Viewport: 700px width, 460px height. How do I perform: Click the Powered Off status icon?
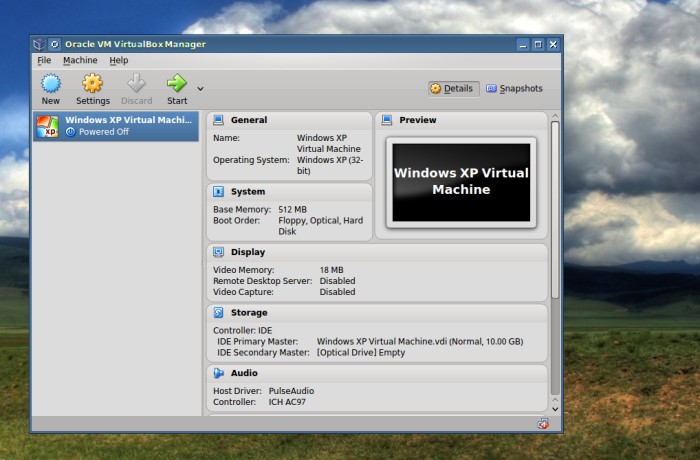tap(70, 132)
